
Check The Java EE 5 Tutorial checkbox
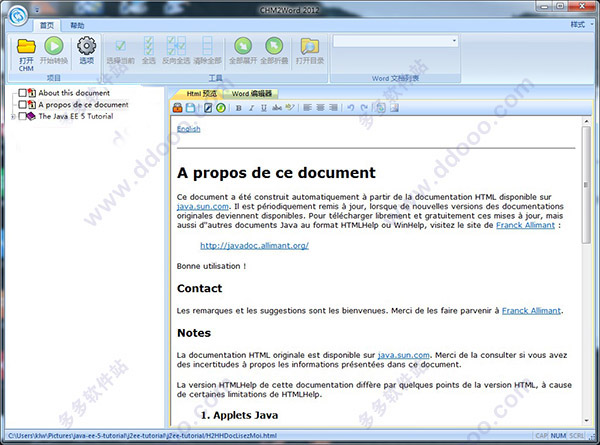pos(22,116)
